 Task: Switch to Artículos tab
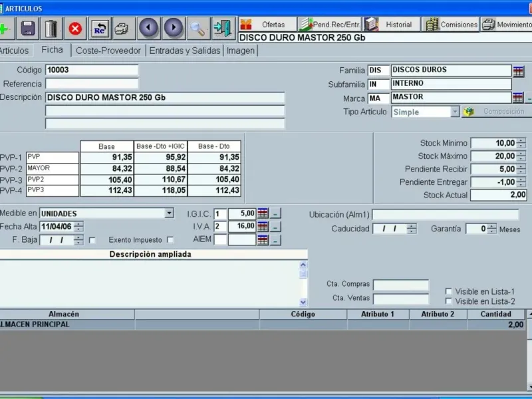[14, 51]
